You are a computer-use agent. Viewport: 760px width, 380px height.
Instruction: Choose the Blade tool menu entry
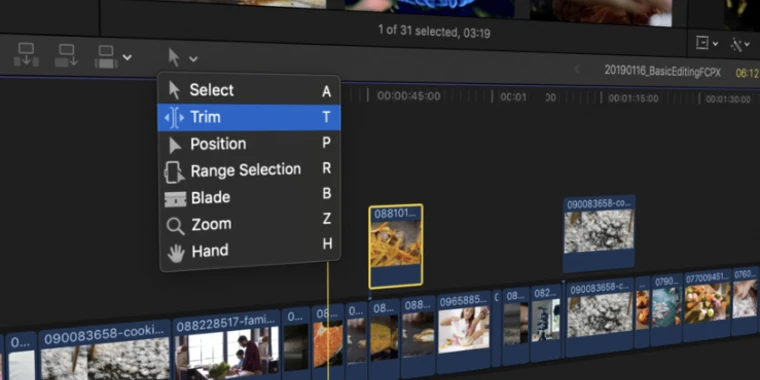249,197
